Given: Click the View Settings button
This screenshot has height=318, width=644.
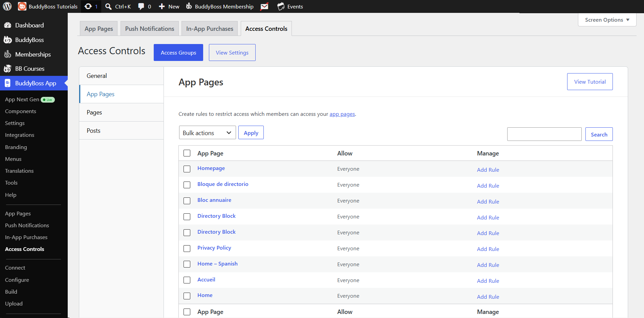Looking at the screenshot, I should tap(232, 52).
